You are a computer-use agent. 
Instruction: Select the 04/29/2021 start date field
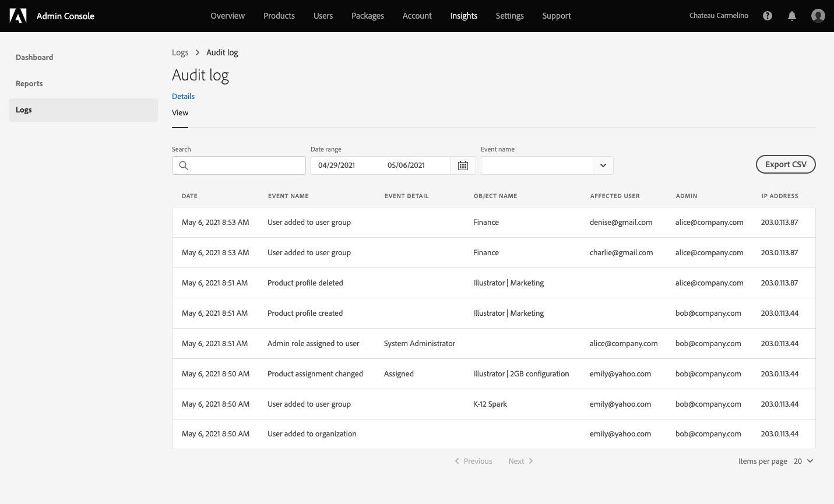[336, 165]
